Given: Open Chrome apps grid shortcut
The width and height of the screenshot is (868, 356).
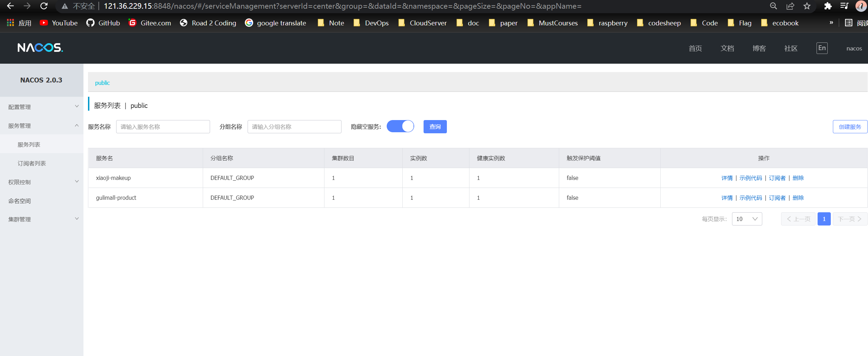Looking at the screenshot, I should (x=19, y=23).
